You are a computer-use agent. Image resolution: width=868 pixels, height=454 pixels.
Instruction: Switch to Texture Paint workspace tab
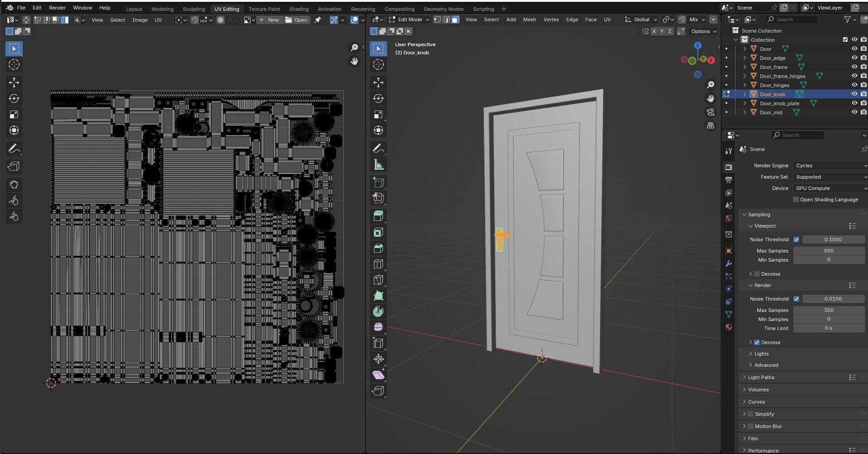coord(264,9)
